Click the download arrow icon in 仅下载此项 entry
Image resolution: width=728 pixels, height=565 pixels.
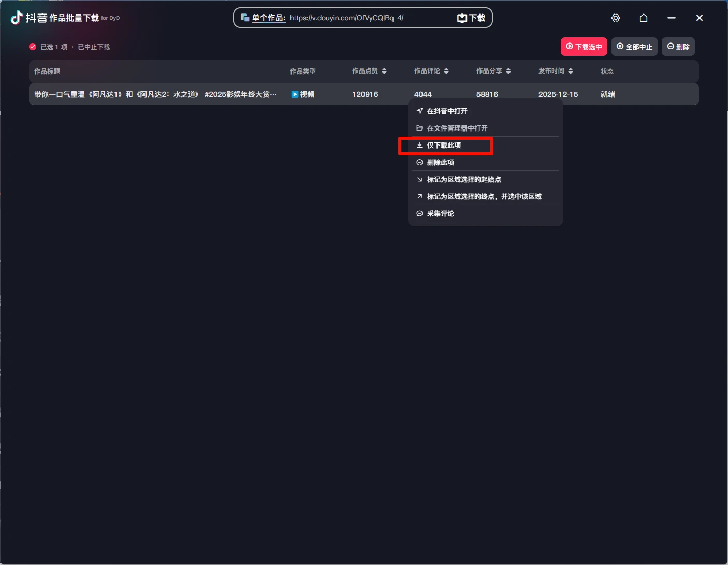[x=419, y=146]
